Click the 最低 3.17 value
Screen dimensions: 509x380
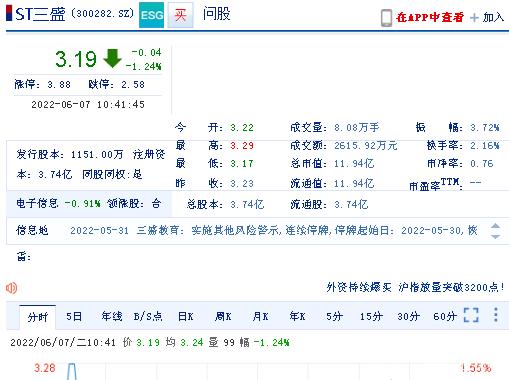click(x=242, y=164)
